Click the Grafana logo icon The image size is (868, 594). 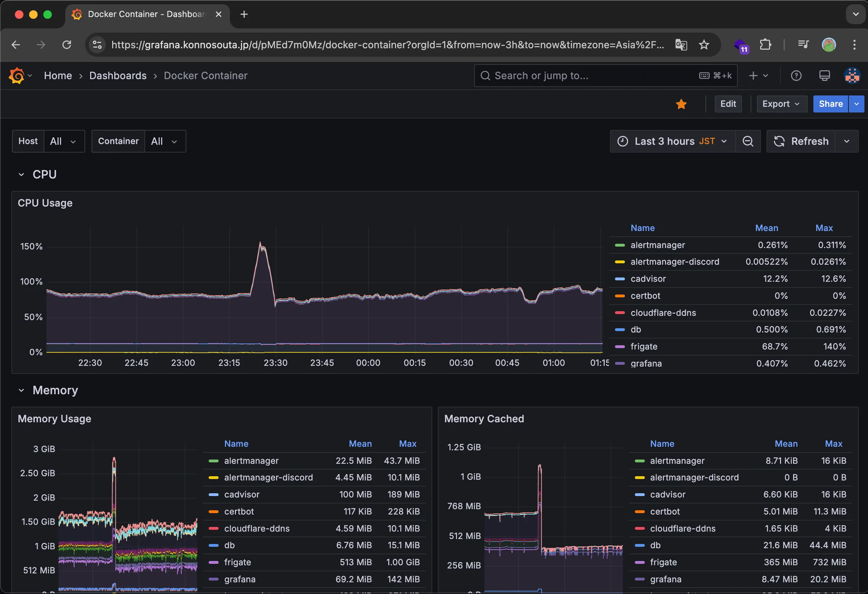[16, 76]
